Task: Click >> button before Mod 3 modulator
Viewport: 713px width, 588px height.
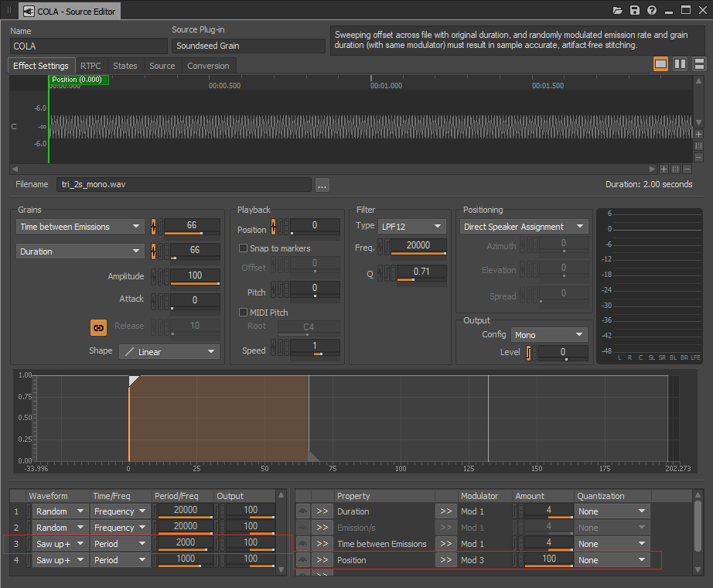Action: 445,560
